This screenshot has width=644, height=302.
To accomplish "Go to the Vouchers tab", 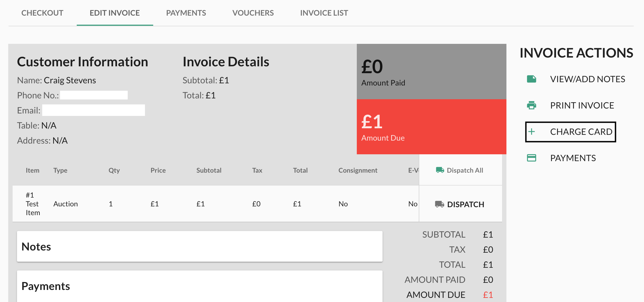I will point(253,13).
